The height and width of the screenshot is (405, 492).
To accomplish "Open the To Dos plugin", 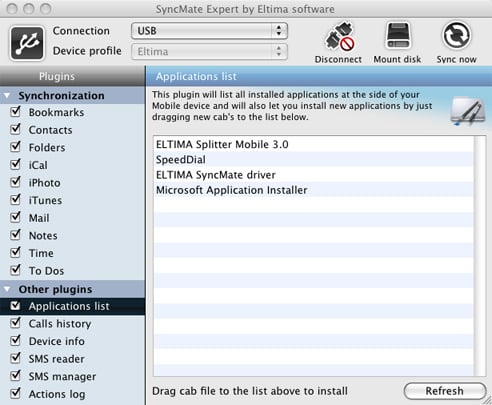I will click(46, 271).
